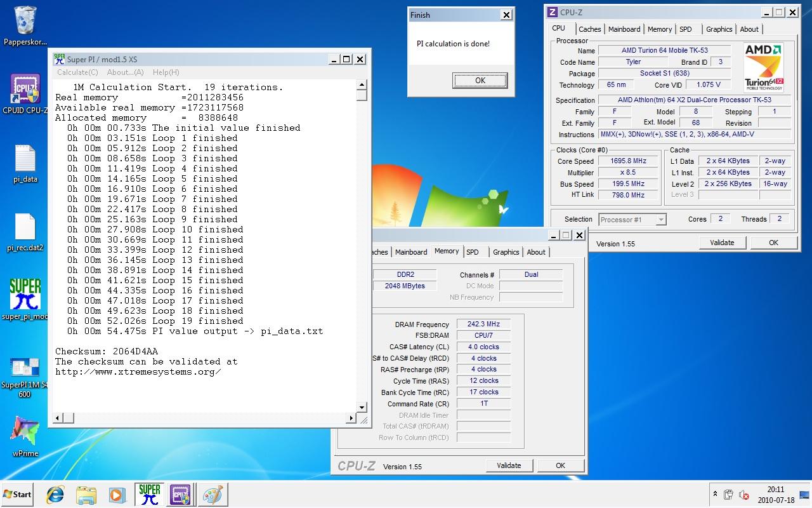
Task: Open the SPD tab in front CPU-Z window
Action: (686, 29)
